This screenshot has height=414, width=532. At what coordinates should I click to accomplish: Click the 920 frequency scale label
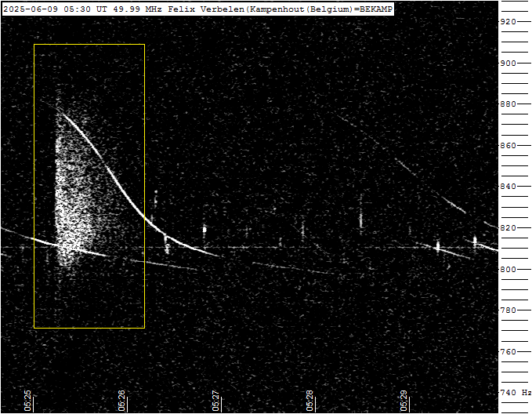click(x=508, y=22)
